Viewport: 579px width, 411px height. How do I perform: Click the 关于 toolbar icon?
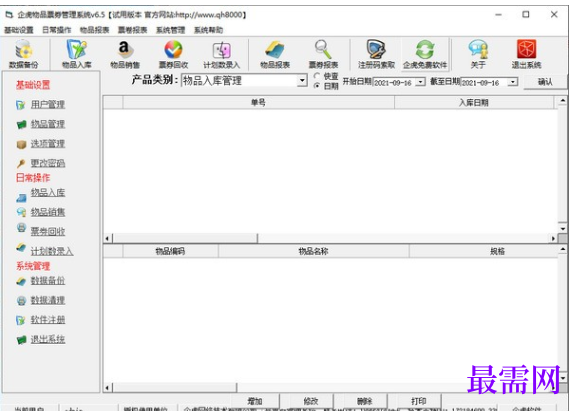point(478,54)
